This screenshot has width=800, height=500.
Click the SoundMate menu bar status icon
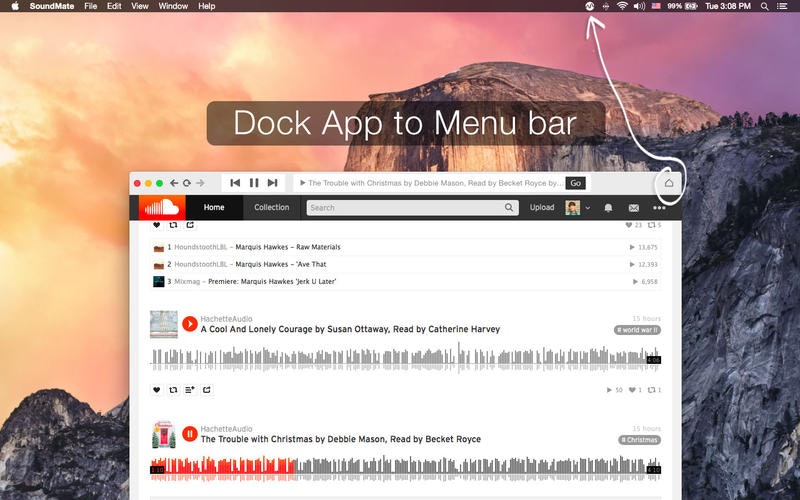[589, 6]
